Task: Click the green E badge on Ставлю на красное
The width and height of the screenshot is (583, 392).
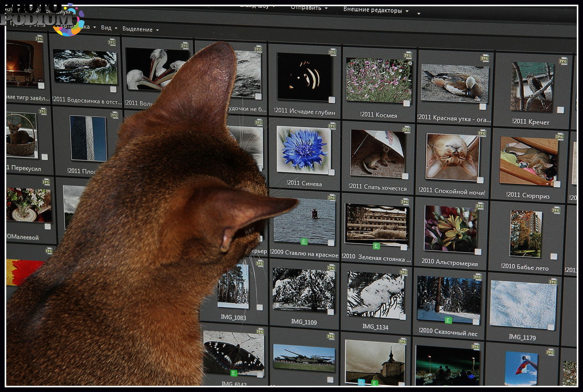Action: coord(304,241)
